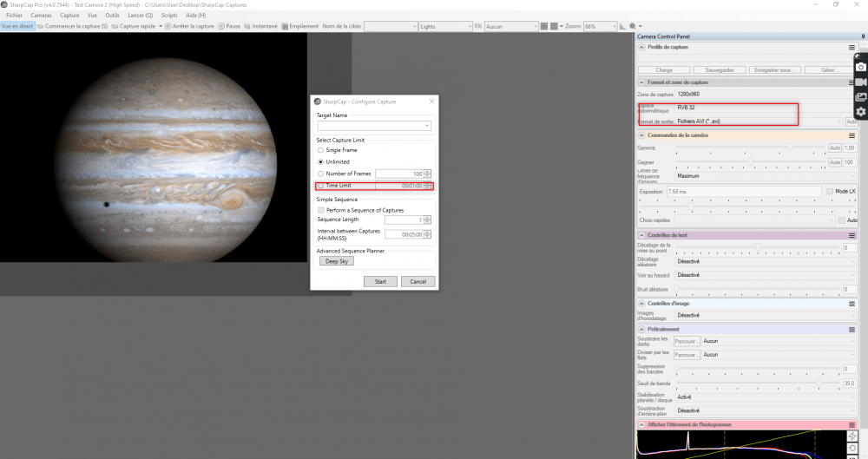The width and height of the screenshot is (868, 459).
Task: Click the video camera icon in the sidebar
Action: click(861, 82)
